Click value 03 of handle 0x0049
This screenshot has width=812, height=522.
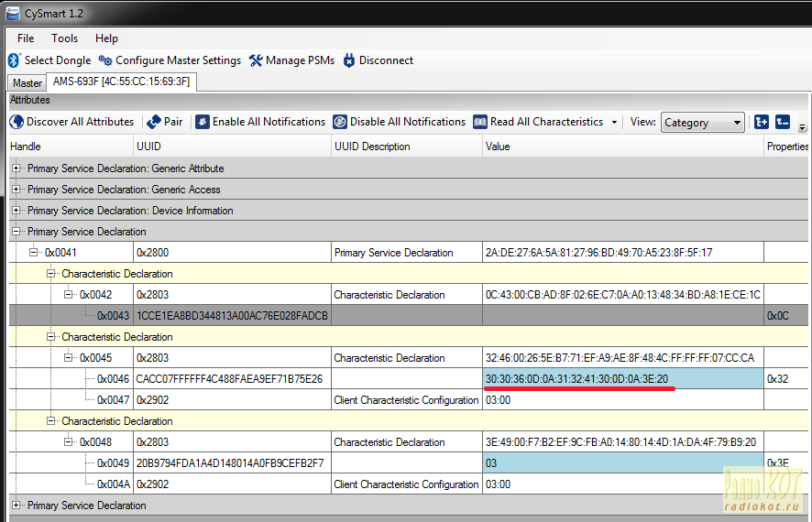(491, 463)
